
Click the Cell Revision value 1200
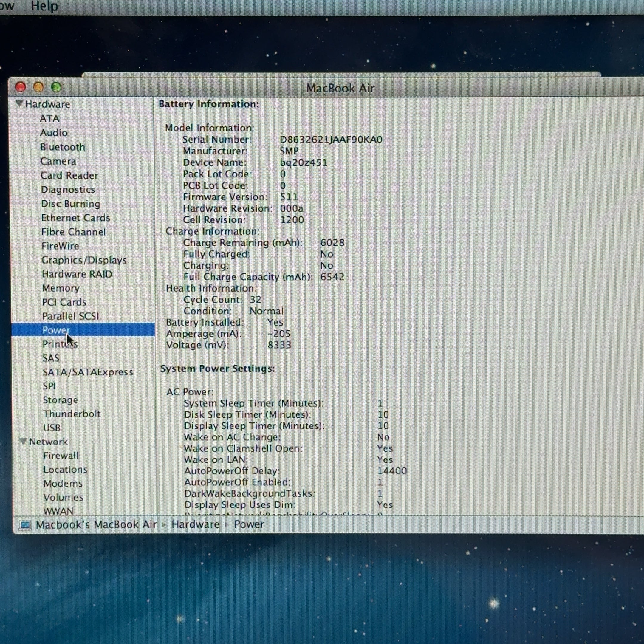[x=292, y=220]
